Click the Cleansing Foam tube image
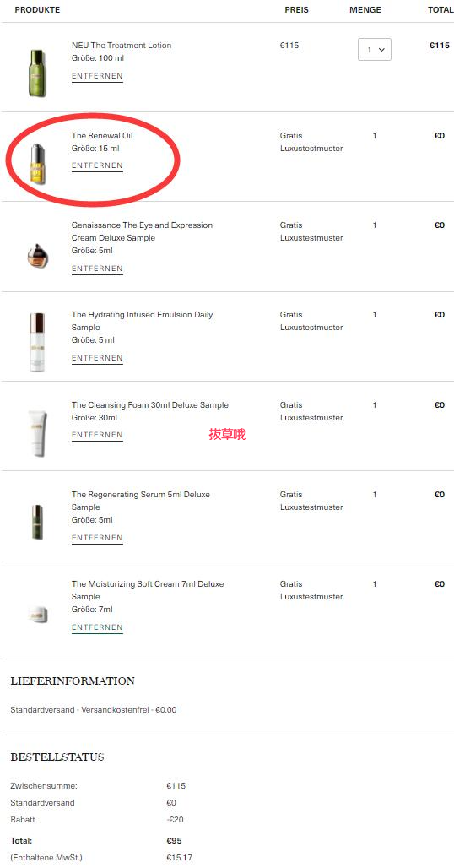Screen dimensions: 454x868 [38, 433]
